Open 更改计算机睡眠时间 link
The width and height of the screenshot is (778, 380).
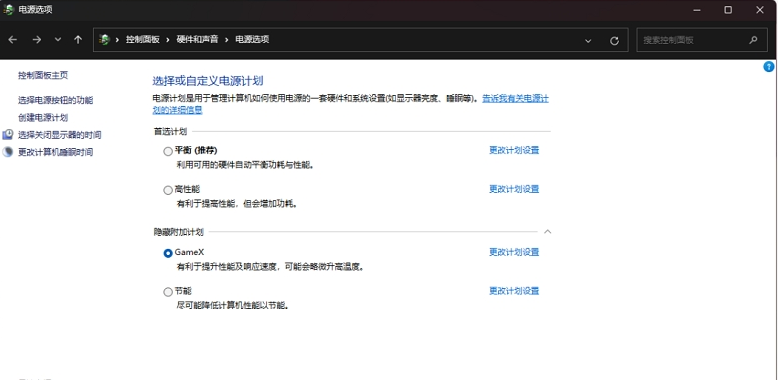tap(56, 152)
